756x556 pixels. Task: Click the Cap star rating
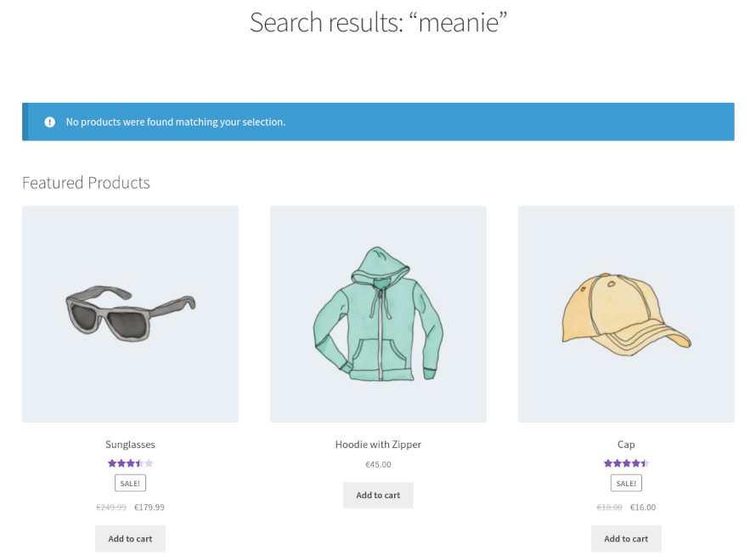pos(626,463)
